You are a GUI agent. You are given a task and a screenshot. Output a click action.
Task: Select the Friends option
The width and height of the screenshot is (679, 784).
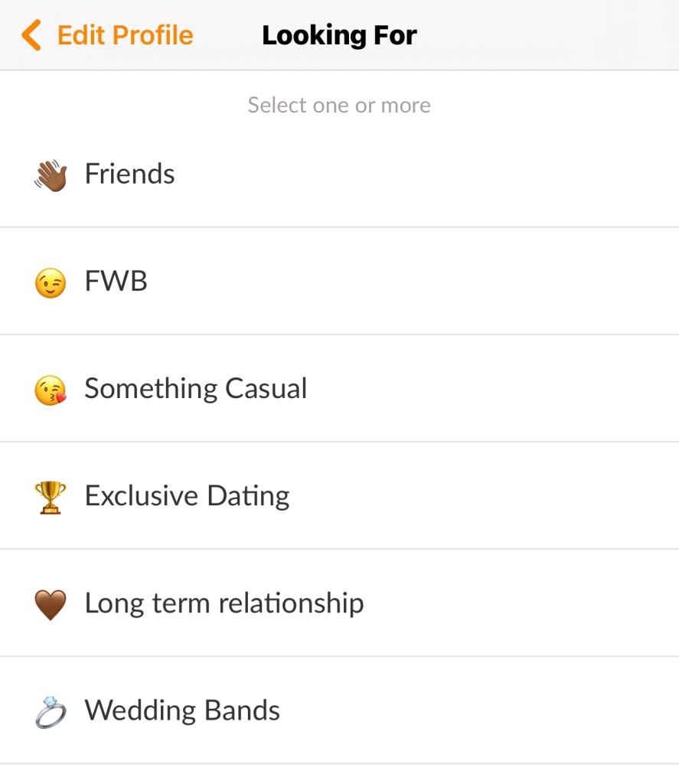[x=129, y=175]
